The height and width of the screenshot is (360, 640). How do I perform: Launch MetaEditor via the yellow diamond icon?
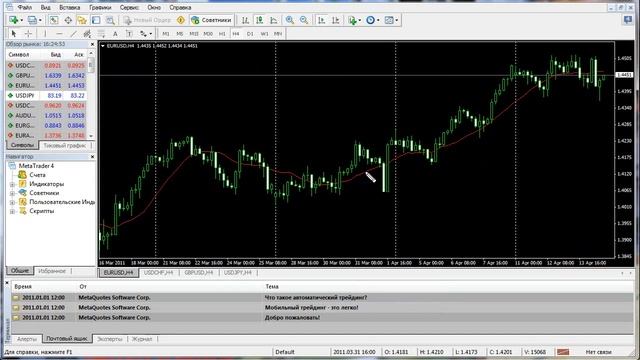tap(181, 20)
